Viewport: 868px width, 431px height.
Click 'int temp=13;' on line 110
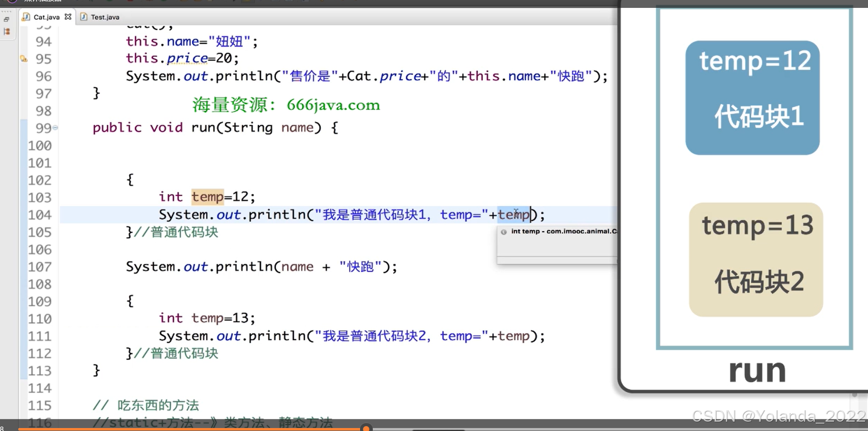pos(207,318)
